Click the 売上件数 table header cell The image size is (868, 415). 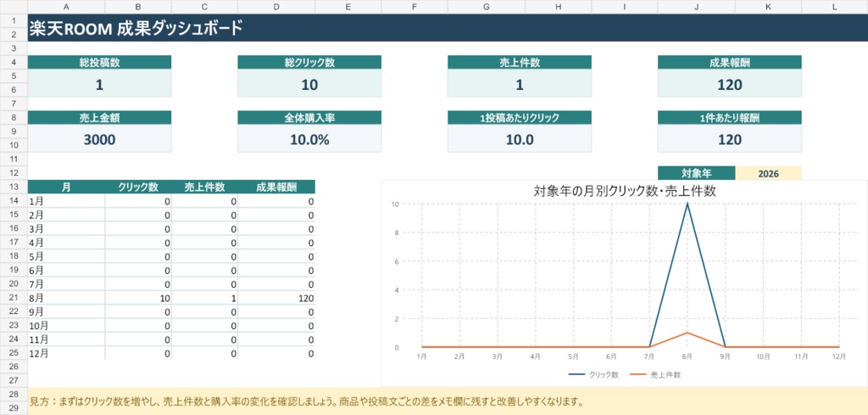pyautogui.click(x=204, y=187)
